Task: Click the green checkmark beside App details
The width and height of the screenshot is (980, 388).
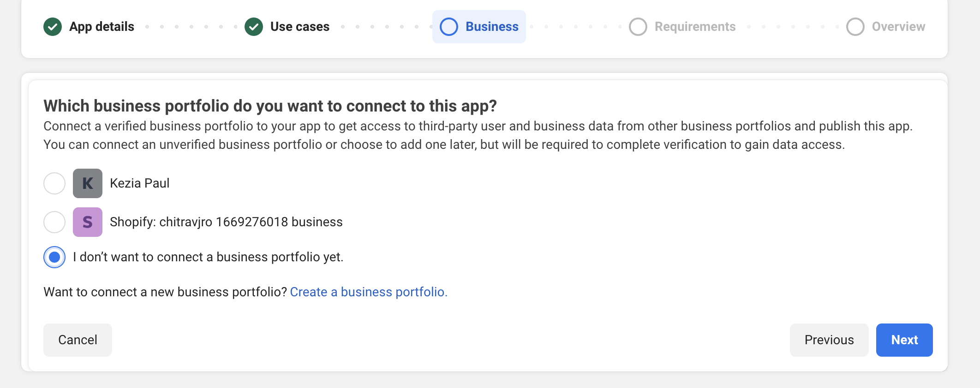Action: click(x=53, y=27)
